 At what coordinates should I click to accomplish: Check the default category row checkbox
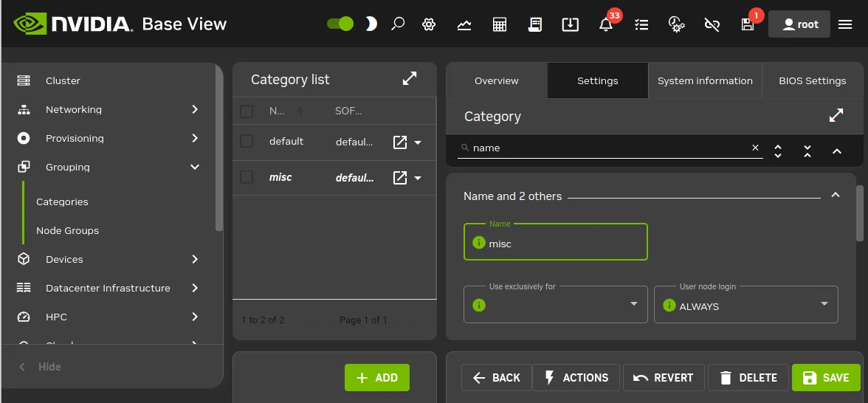click(x=247, y=141)
